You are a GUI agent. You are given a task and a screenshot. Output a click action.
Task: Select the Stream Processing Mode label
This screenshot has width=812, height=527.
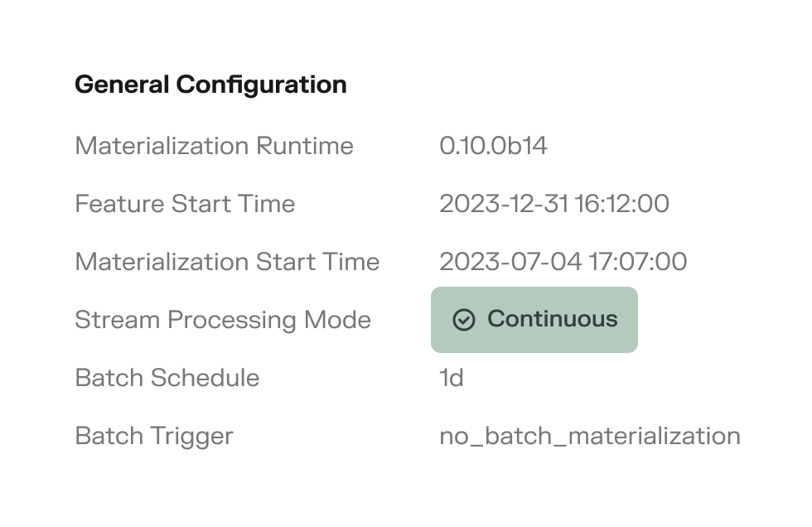[223, 321]
